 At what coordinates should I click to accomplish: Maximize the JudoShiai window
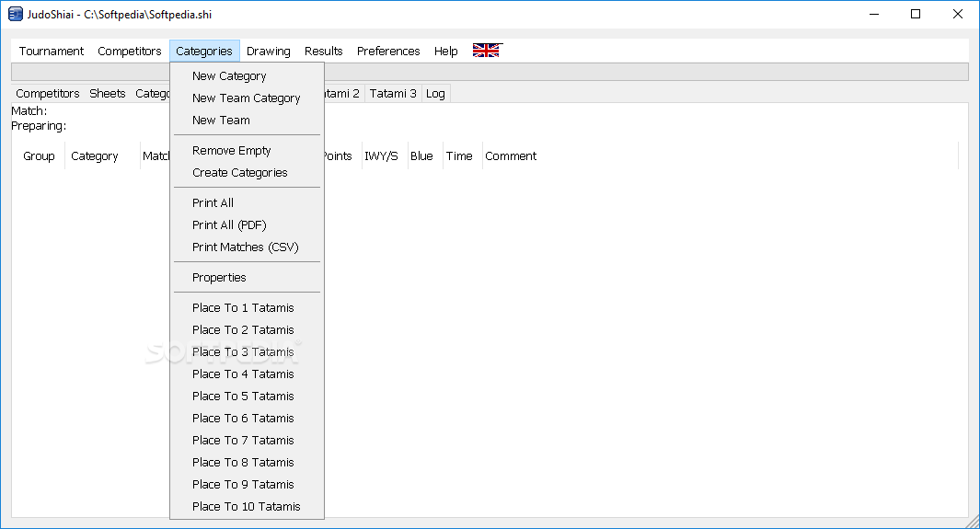click(916, 14)
